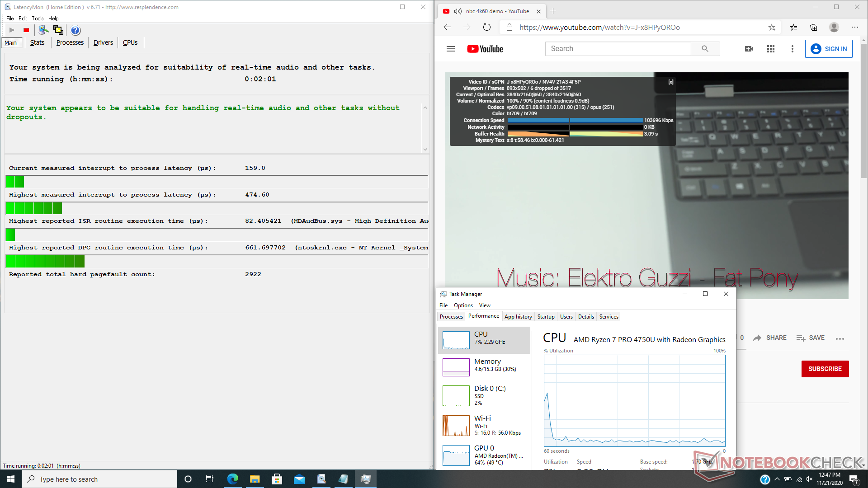Open browser settings three-dot menu
This screenshot has width=868, height=488.
[x=854, y=27]
